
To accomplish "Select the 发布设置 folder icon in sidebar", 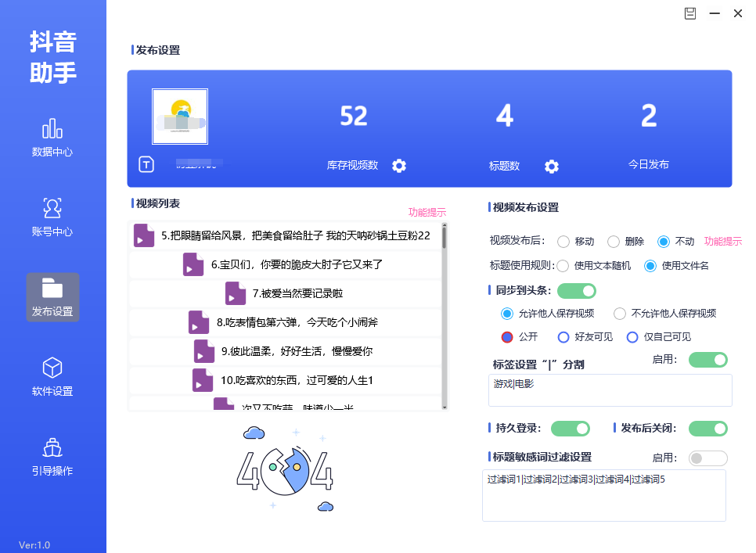I will point(52,288).
